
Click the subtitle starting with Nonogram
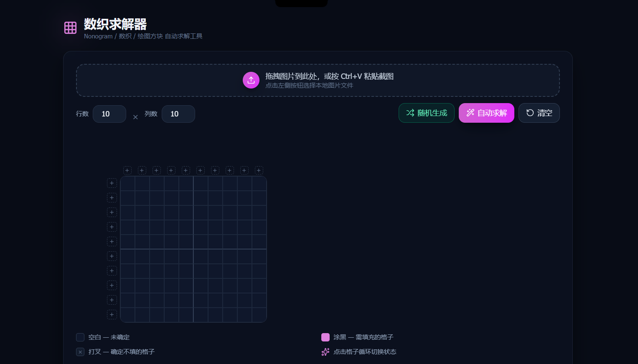(x=143, y=36)
